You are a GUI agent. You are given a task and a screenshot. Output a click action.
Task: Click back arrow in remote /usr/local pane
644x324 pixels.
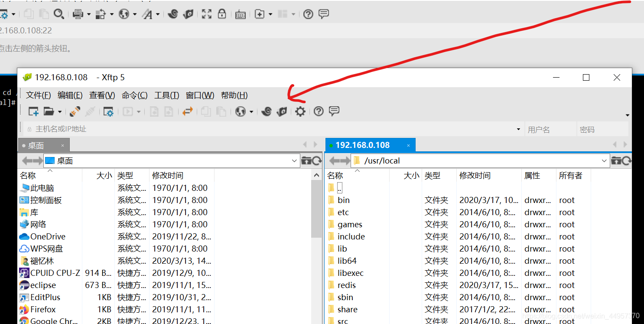point(334,161)
